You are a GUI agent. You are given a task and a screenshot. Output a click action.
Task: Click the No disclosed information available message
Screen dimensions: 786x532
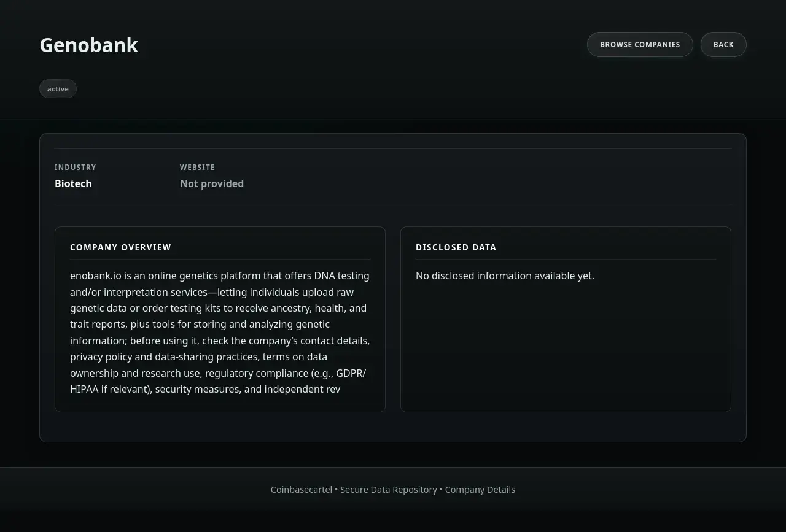coord(505,276)
